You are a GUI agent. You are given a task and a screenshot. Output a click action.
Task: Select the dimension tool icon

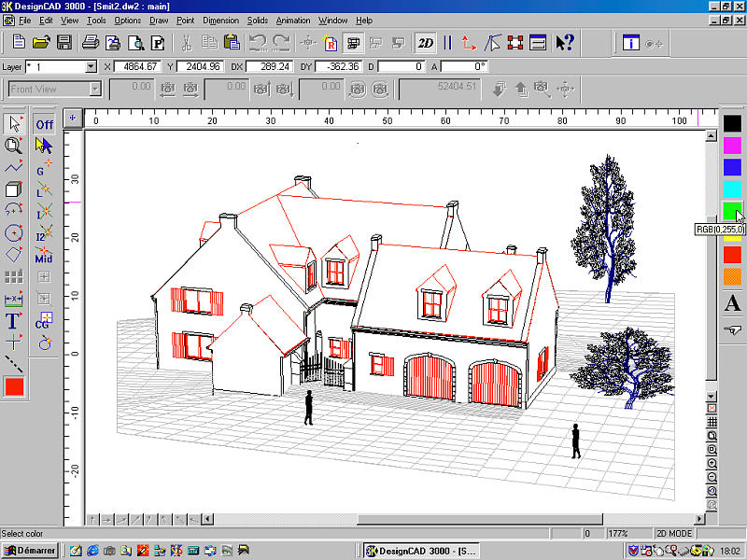tap(14, 300)
